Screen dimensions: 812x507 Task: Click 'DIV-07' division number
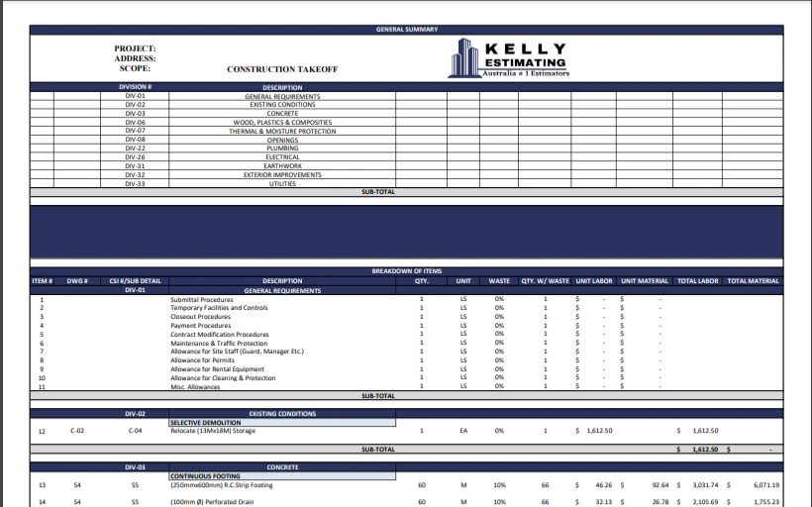click(135, 131)
